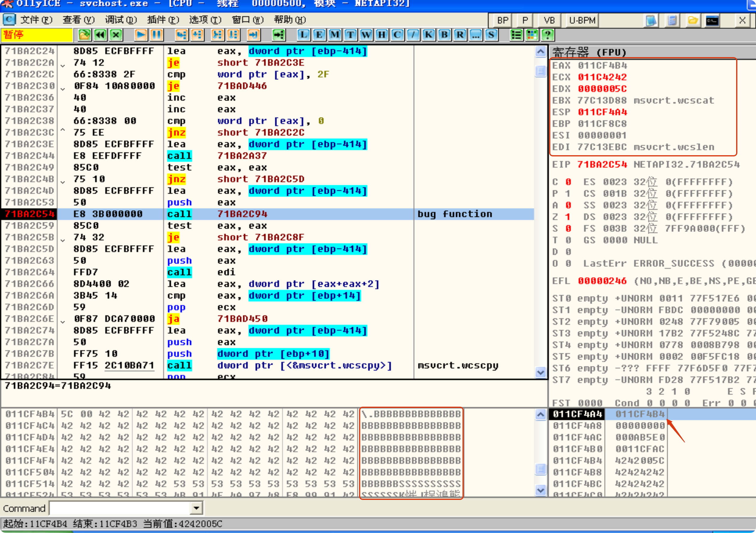Click the Run program play icon
Viewport: 756px width, 533px height.
click(x=141, y=35)
